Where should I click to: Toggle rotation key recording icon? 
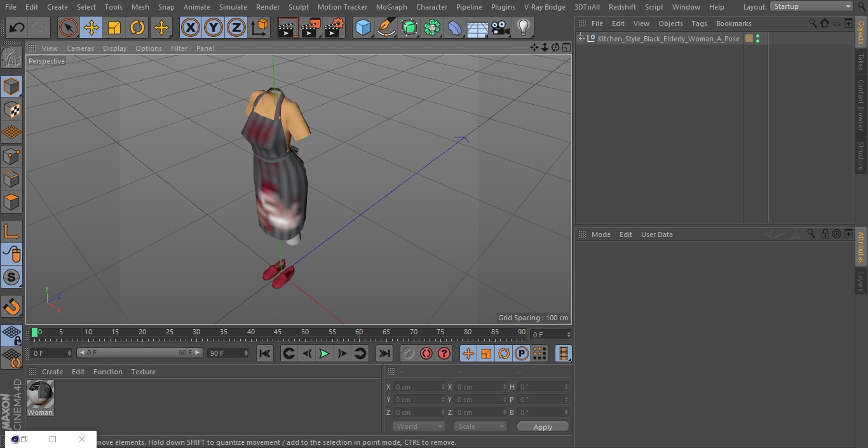click(504, 353)
